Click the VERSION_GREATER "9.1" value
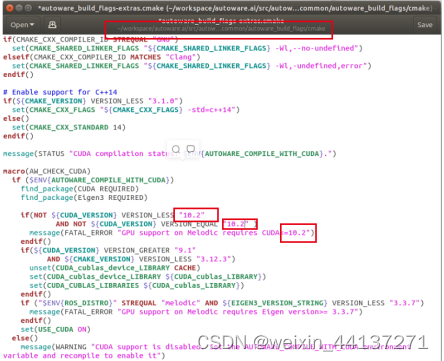This screenshot has width=444, height=361. [x=185, y=250]
